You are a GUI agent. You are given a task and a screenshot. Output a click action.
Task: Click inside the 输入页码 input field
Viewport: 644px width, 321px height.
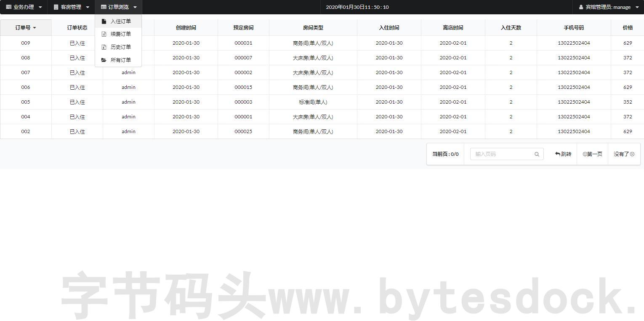coord(501,154)
